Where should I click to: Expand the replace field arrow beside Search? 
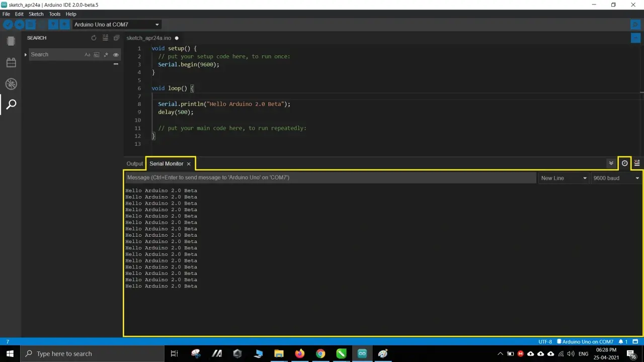pyautogui.click(x=25, y=54)
